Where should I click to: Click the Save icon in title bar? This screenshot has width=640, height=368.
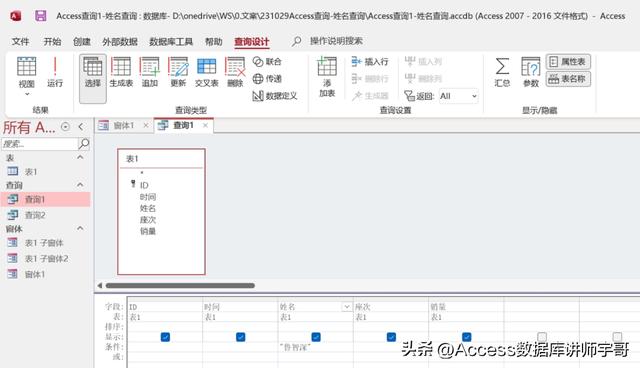pos(40,16)
